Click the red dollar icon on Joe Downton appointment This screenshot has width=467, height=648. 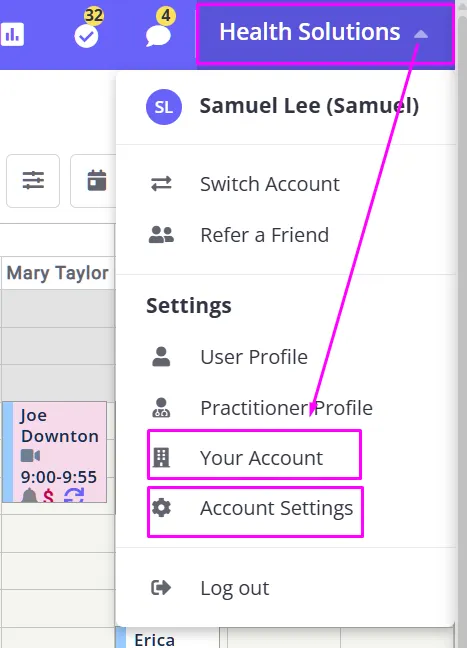pos(48,495)
